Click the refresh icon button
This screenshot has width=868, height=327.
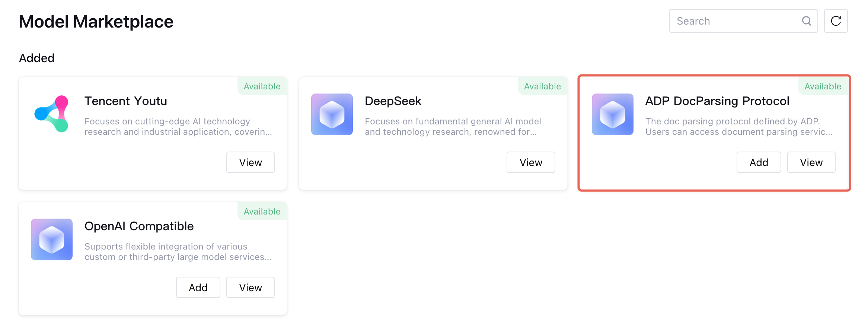point(836,21)
